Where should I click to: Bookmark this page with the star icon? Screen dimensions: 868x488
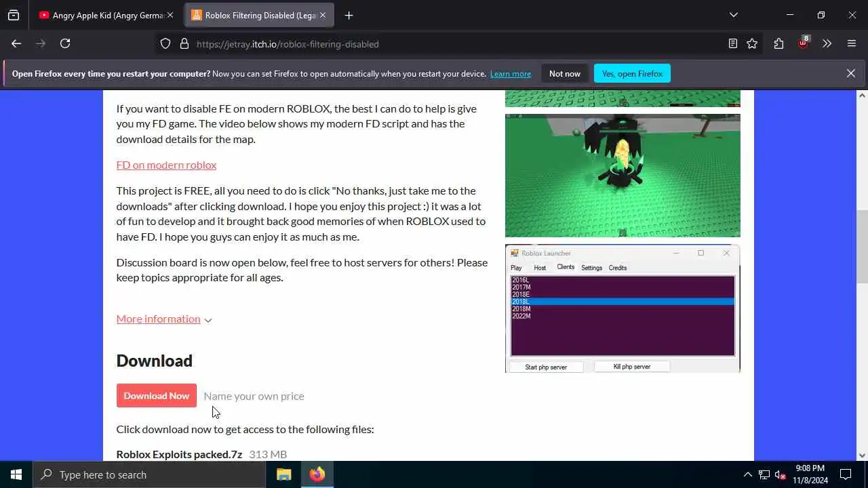point(752,44)
